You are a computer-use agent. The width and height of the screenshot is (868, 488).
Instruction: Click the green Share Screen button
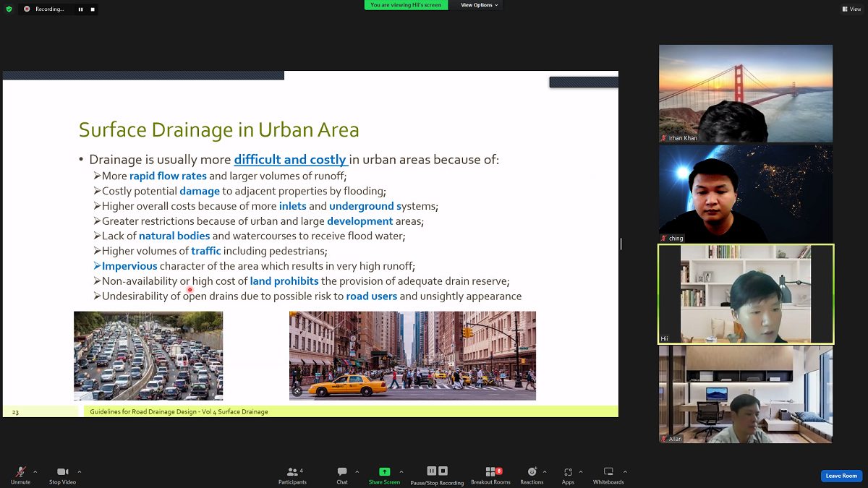(384, 475)
